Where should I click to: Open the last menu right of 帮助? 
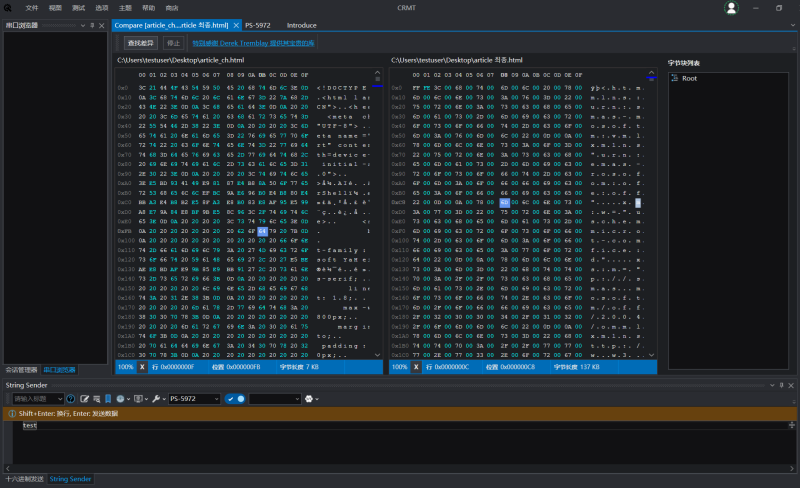(x=172, y=8)
